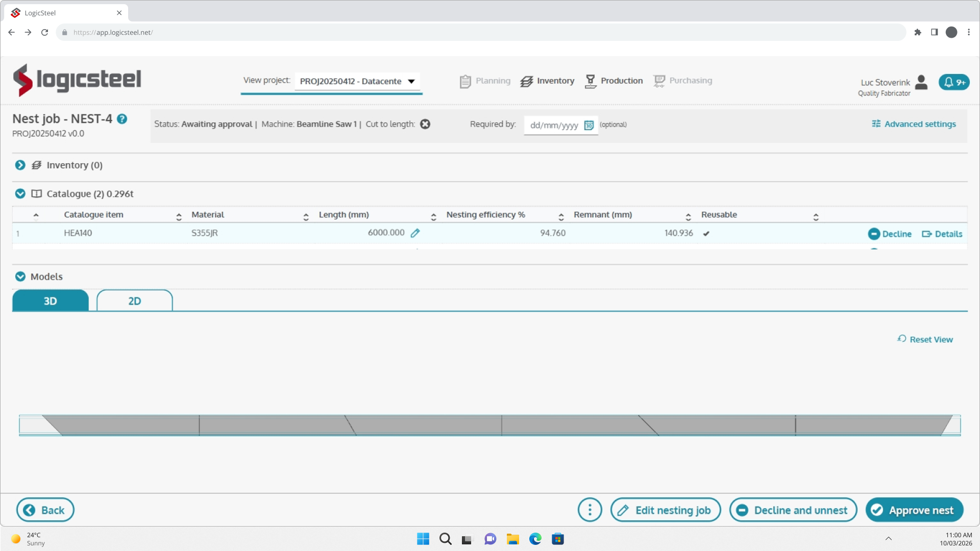980x551 pixels.
Task: Click the edit pencil next to length 6000.000
Action: pos(415,233)
